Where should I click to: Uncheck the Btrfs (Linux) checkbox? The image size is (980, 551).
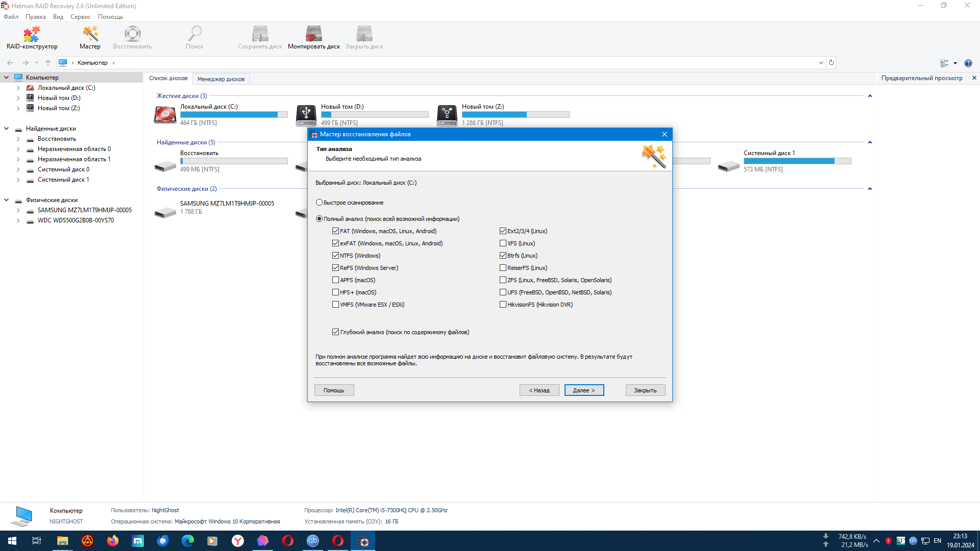pos(503,256)
